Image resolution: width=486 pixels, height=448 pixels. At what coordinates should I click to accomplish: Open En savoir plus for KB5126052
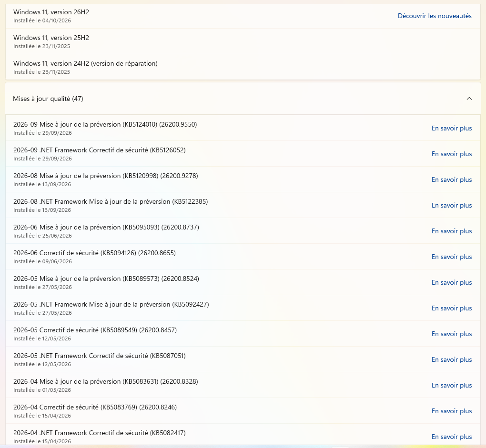pos(452,154)
